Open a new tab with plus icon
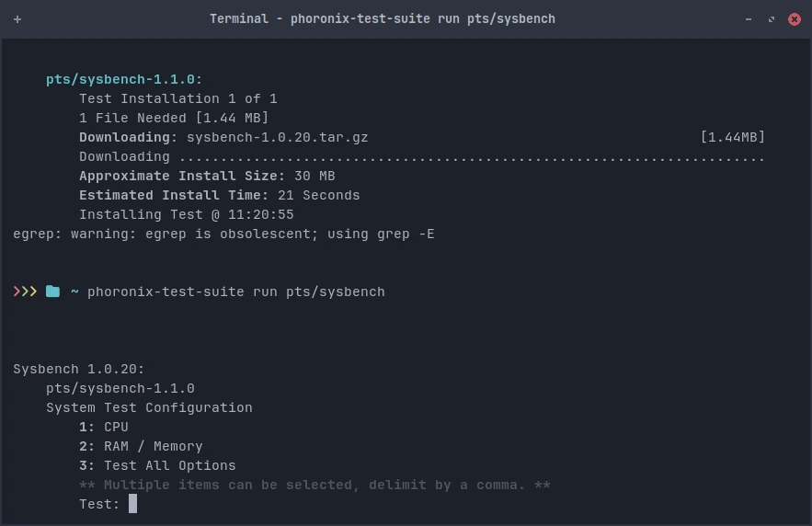 coord(17,19)
